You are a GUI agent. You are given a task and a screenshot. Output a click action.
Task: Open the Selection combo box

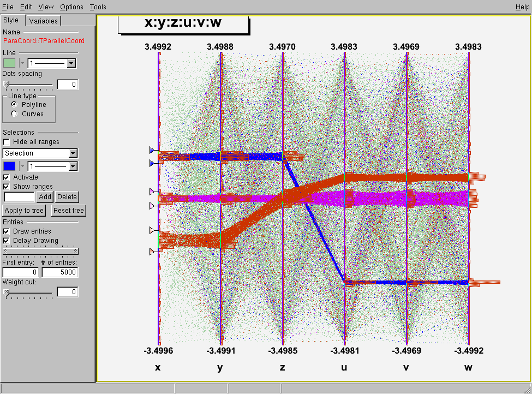tap(40, 153)
